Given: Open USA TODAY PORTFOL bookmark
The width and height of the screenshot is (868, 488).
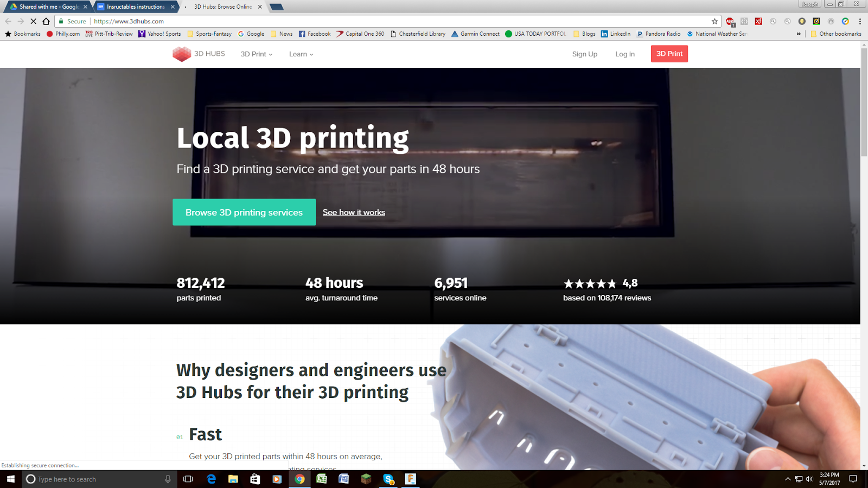Looking at the screenshot, I should click(535, 34).
